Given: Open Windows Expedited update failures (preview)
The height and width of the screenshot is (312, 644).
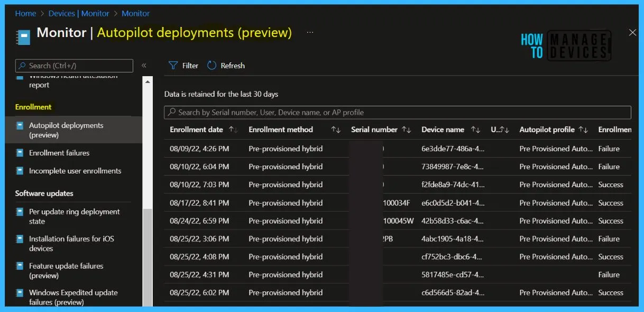Looking at the screenshot, I should [x=73, y=297].
